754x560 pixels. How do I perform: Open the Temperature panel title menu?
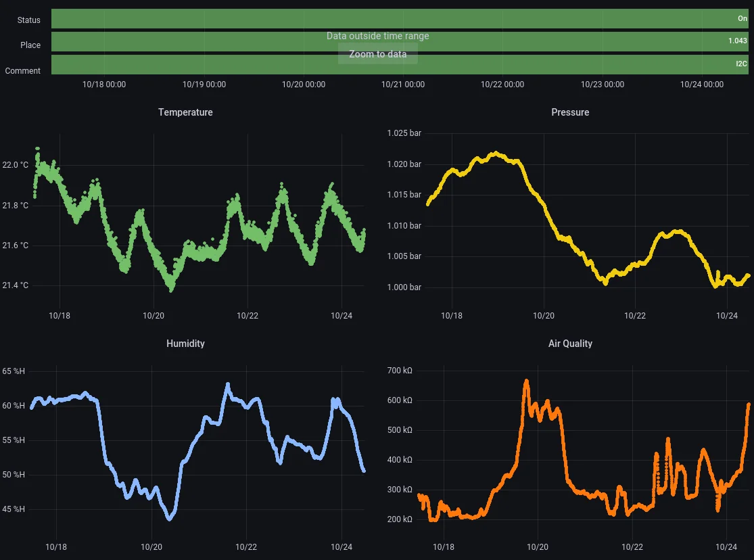pos(185,112)
